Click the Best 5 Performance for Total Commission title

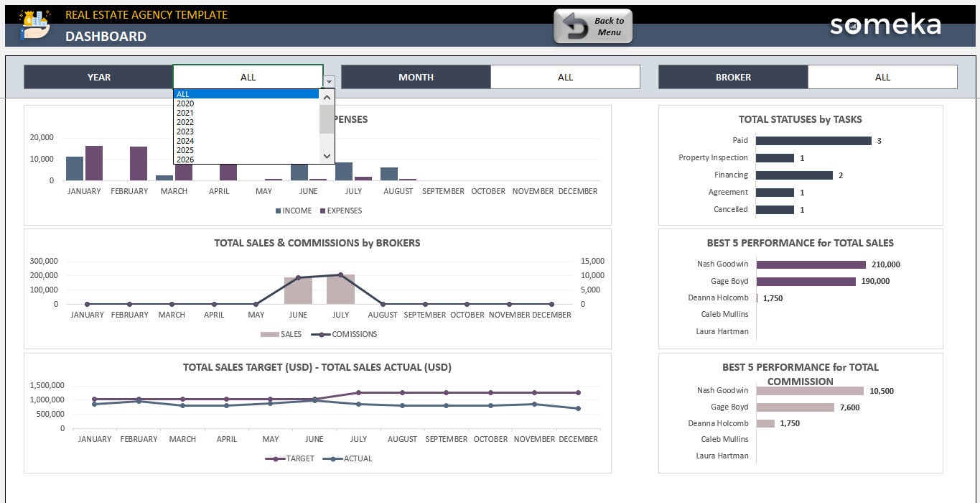tap(801, 374)
